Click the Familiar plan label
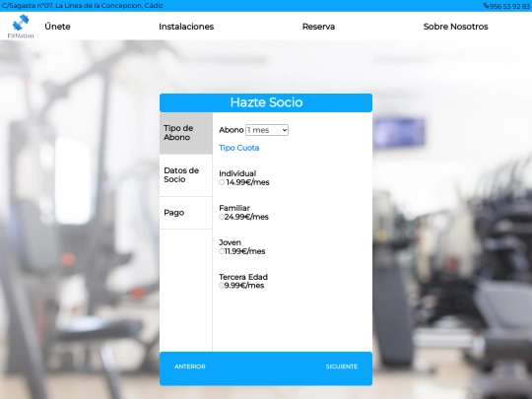The height and width of the screenshot is (399, 532). [234, 208]
